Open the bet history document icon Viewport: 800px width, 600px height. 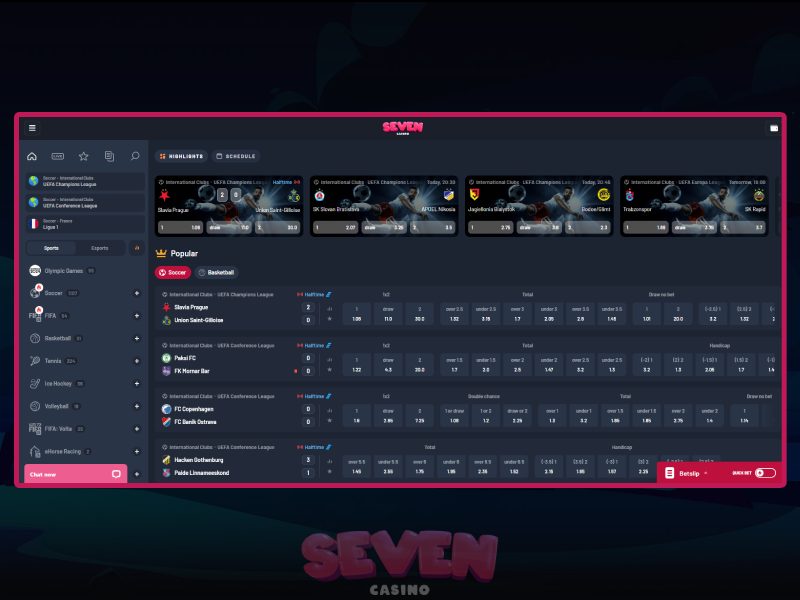(x=109, y=156)
